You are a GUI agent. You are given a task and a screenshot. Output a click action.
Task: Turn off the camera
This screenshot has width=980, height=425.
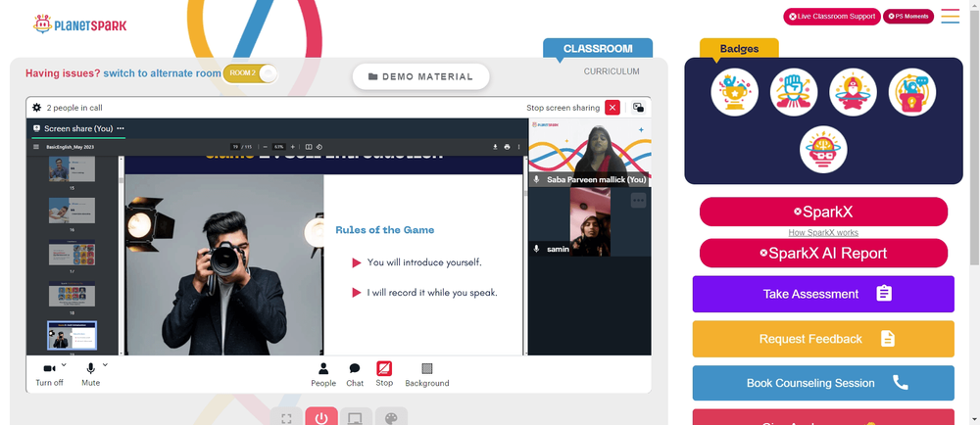49,374
